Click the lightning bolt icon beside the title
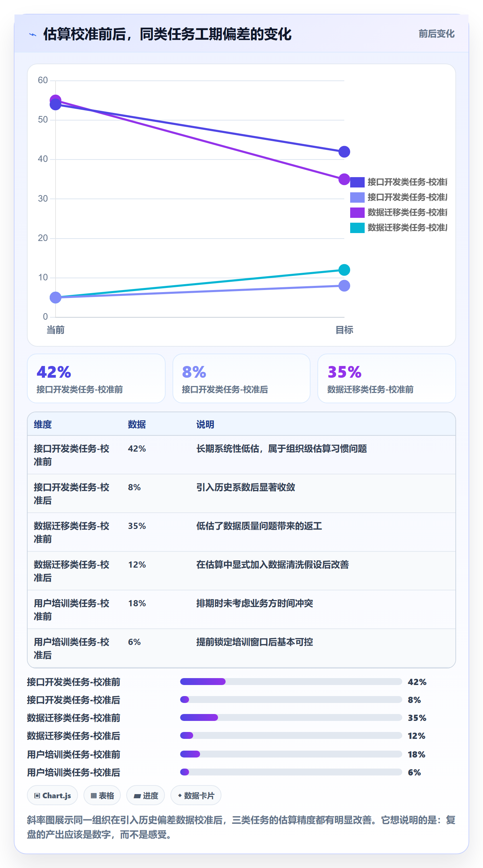Screen dimensions: 483x868 33,35
